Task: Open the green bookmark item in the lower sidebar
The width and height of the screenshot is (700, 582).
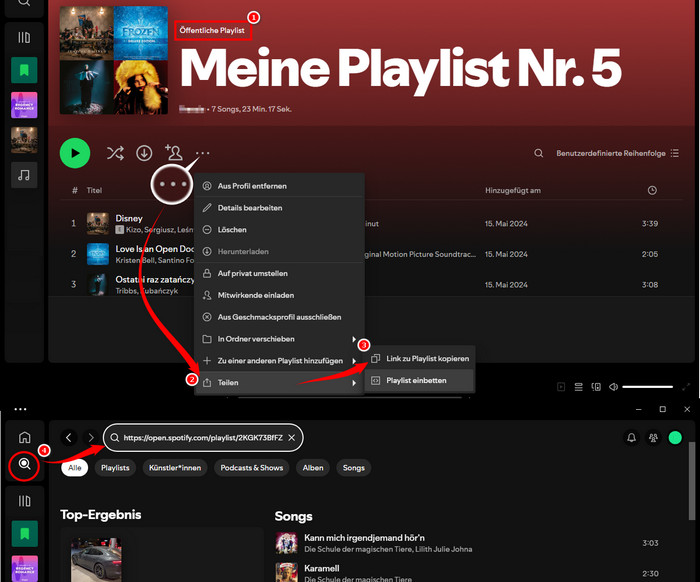Action: point(25,534)
